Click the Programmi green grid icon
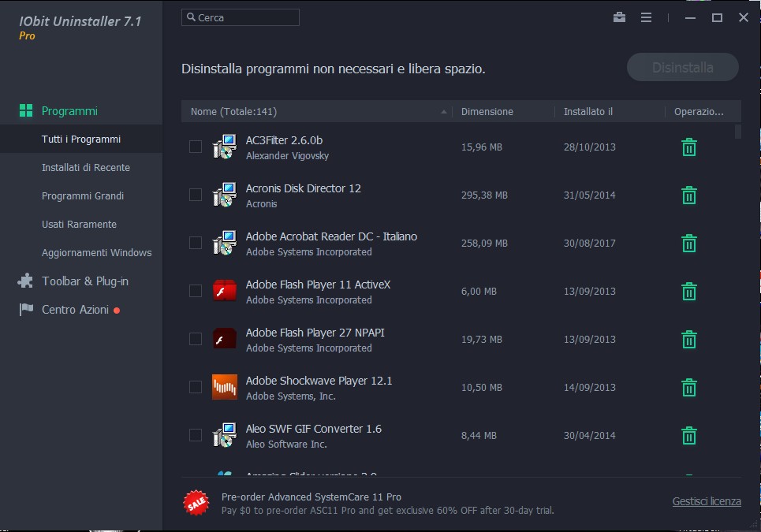Viewport: 761px width, 532px height. coord(26,110)
